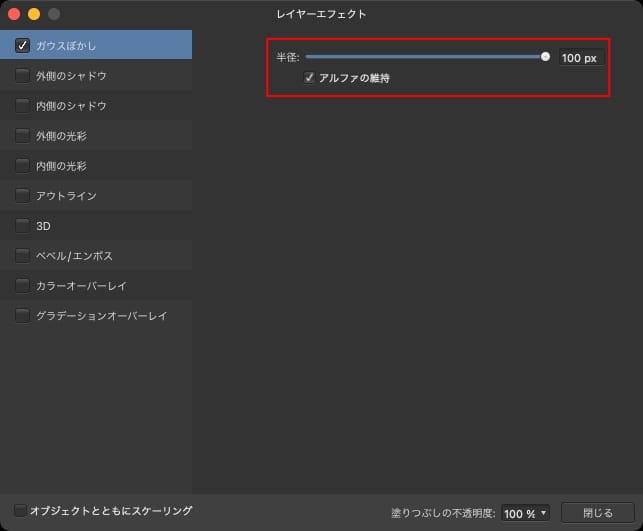Turn on the 外側の光彩 checkbox
The height and width of the screenshot is (531, 643).
point(22,135)
